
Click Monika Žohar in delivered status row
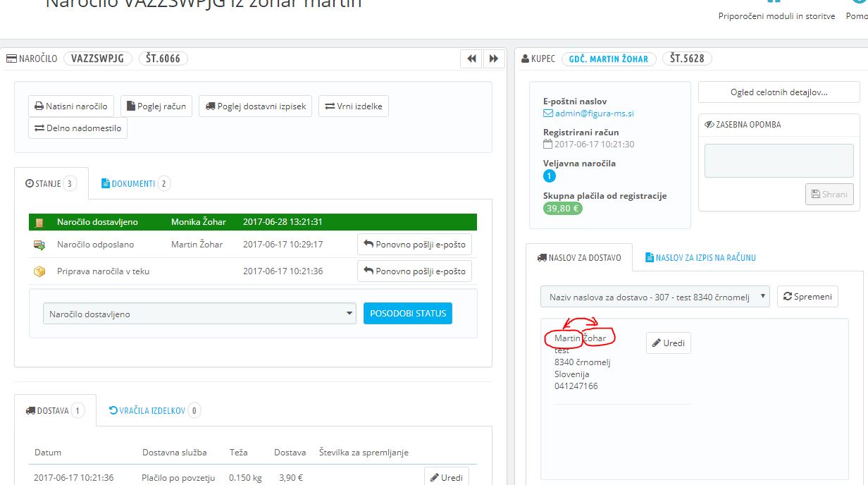coord(199,222)
